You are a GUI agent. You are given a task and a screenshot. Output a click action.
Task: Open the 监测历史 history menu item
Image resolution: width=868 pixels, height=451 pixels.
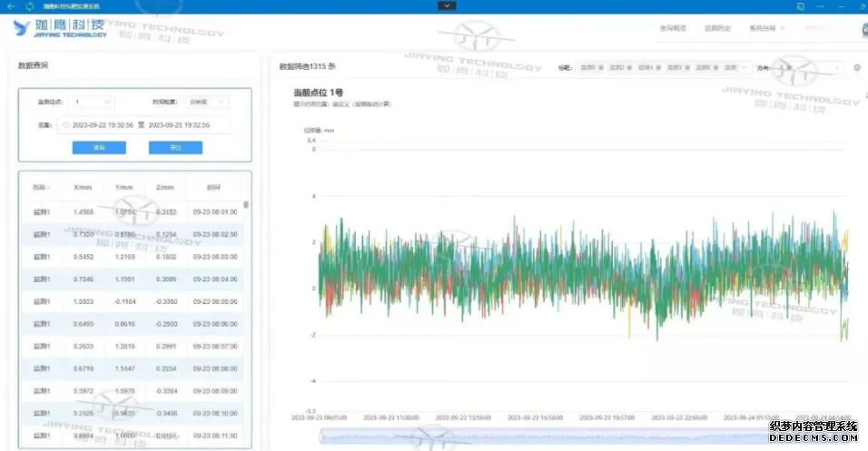(717, 28)
